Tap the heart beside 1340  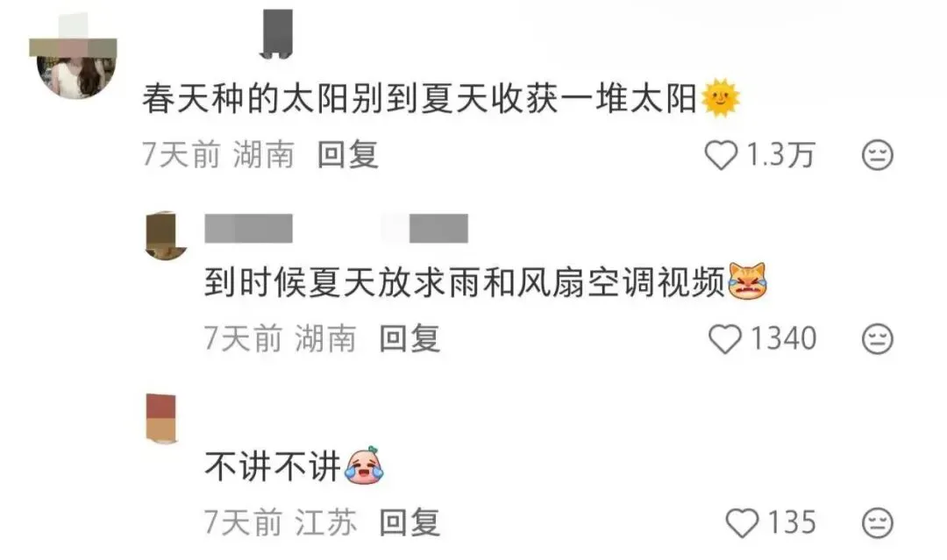pos(725,339)
